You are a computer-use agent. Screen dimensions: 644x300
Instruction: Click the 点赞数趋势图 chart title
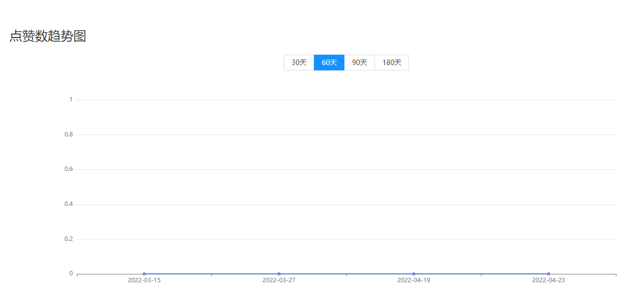click(48, 36)
